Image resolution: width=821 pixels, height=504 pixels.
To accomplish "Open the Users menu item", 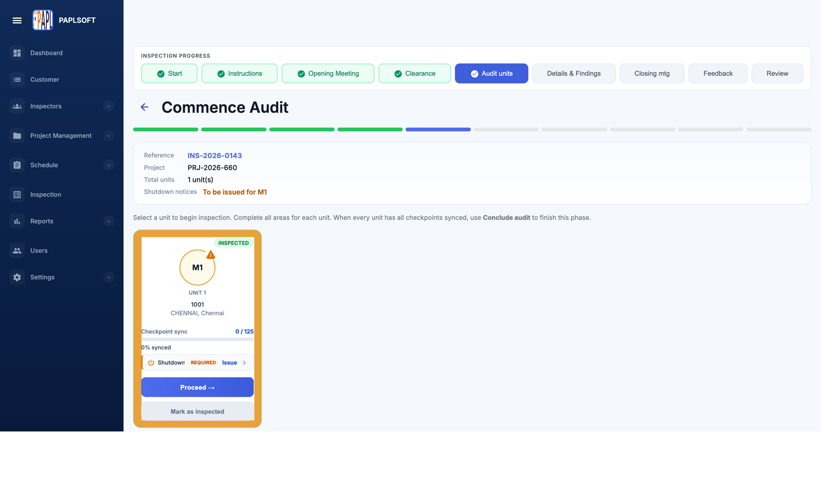I will pos(62,251).
